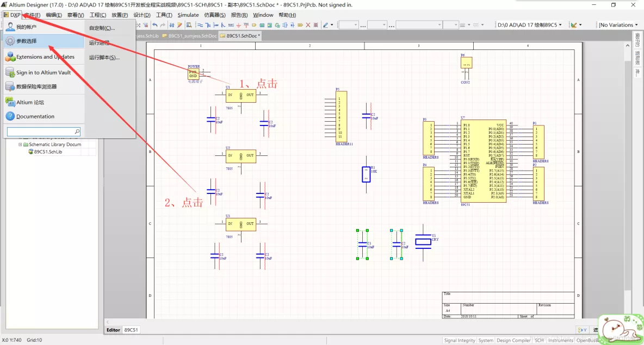Screen dimensions: 644x345
Task: Click the net color pen icon
Action: coord(325,25)
